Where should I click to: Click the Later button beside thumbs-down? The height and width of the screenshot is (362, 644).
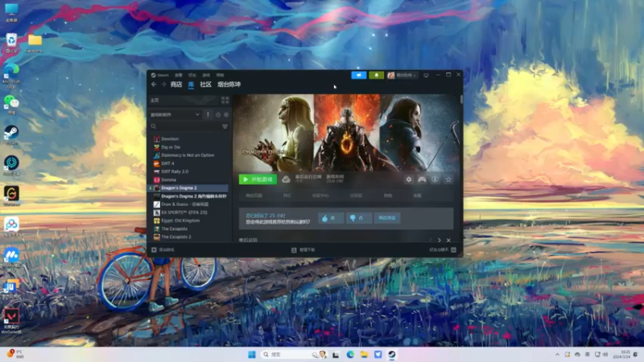387,218
